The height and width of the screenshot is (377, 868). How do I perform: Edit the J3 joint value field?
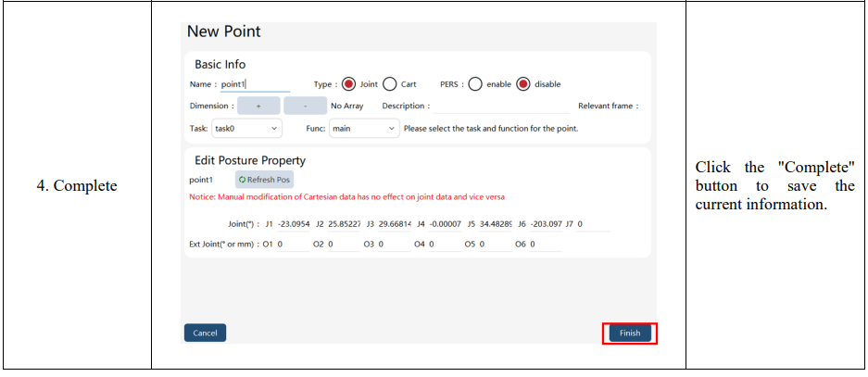pos(395,224)
